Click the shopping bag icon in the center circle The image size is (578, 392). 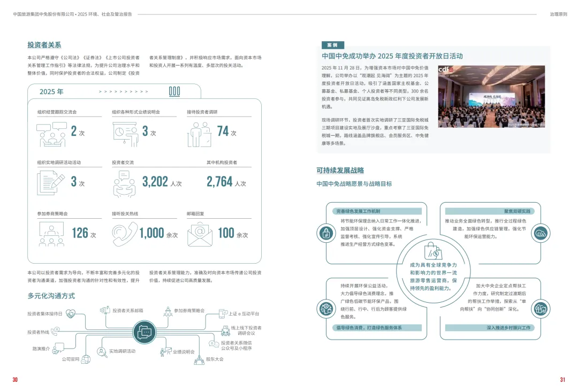coord(433,250)
